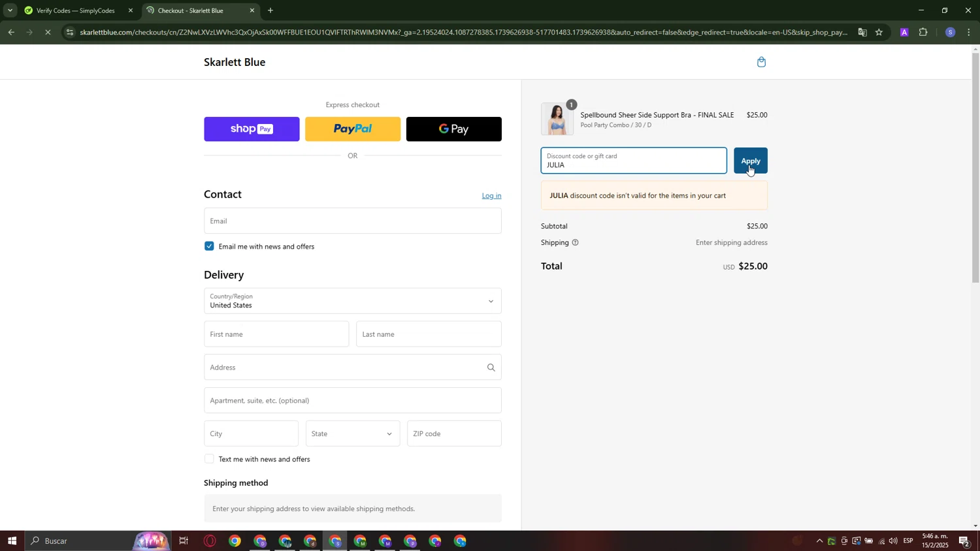This screenshot has height=551, width=980.
Task: Click the Log in link
Action: tap(491, 196)
